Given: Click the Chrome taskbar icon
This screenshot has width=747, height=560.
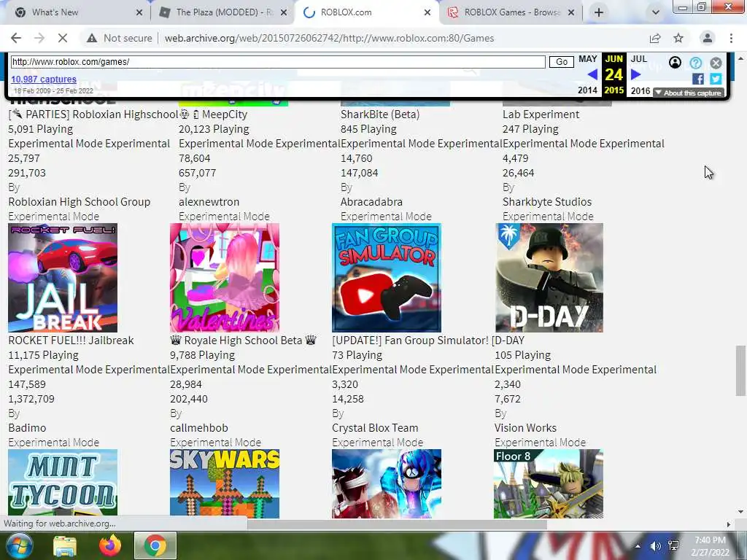Looking at the screenshot, I should (155, 545).
